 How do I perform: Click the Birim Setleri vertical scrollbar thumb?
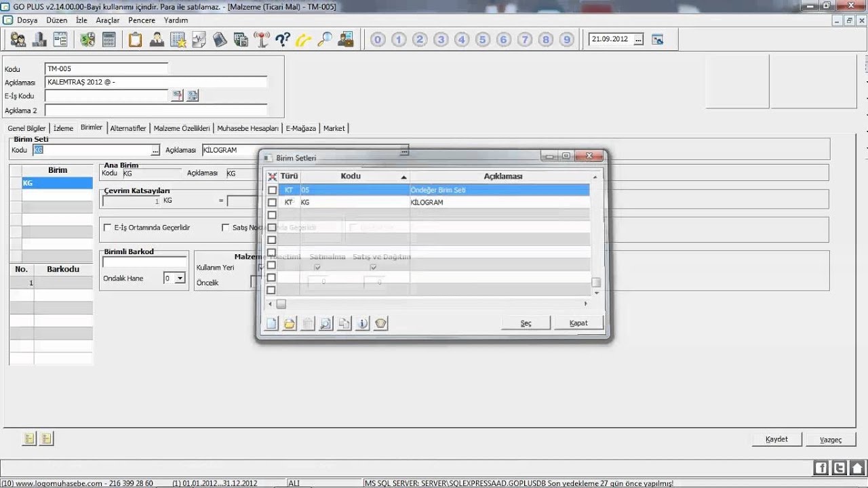coord(596,283)
